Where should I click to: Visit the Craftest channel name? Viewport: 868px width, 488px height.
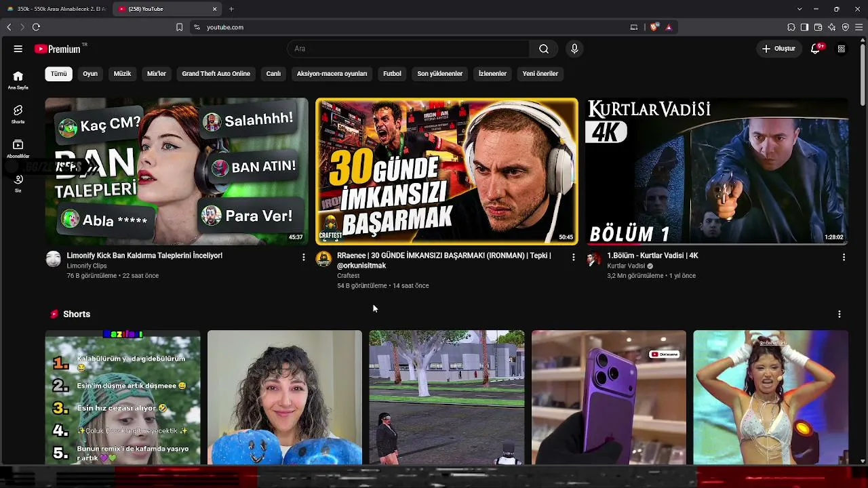pos(349,276)
